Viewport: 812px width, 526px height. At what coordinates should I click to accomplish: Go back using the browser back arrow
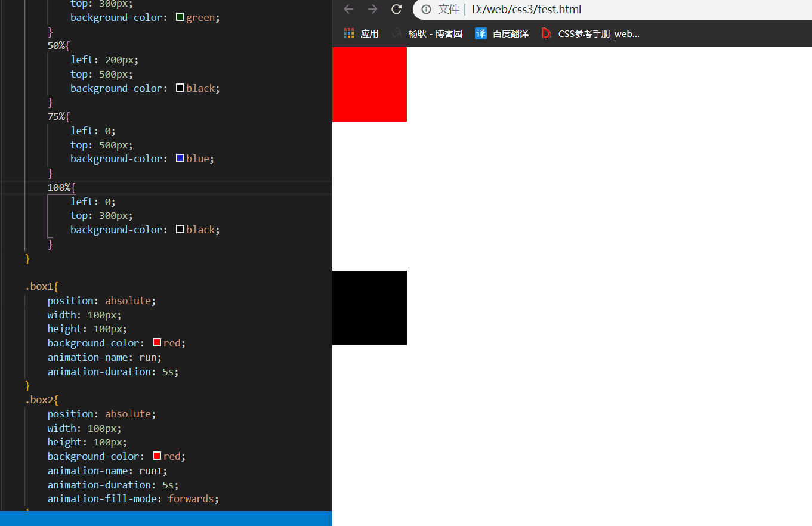349,9
